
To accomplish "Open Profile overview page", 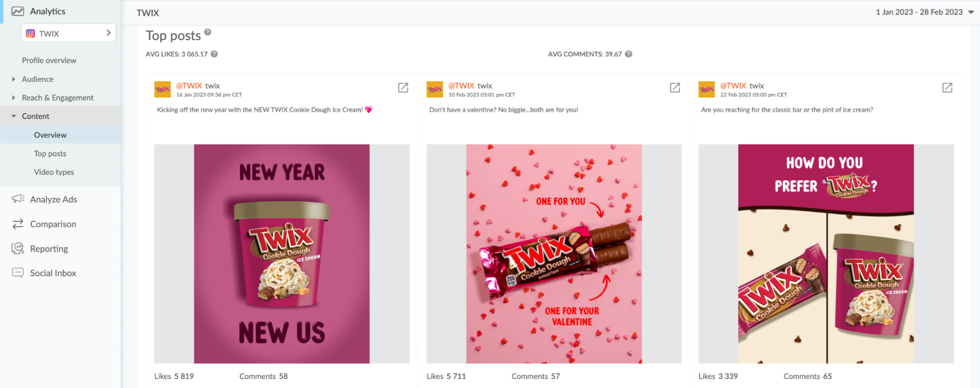I will pyautogui.click(x=49, y=60).
